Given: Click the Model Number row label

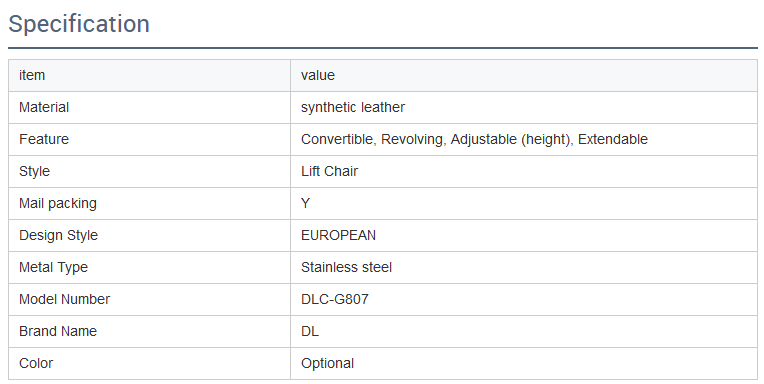Looking at the screenshot, I should (64, 299).
